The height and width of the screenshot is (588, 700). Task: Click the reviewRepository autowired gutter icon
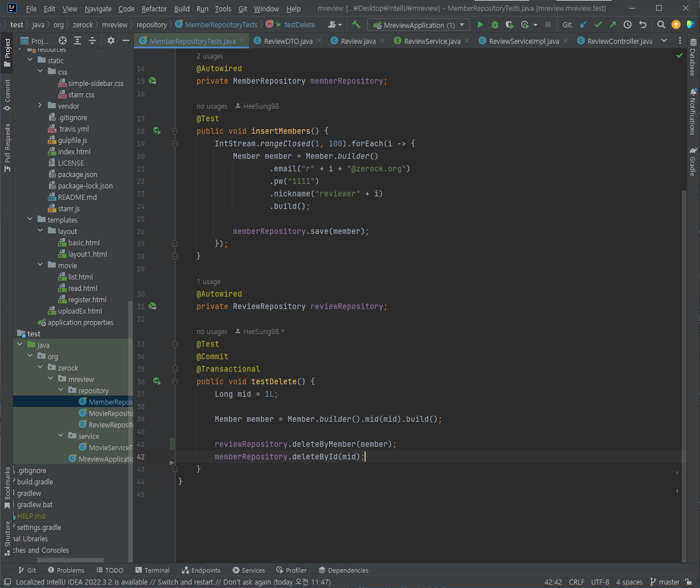coord(153,307)
